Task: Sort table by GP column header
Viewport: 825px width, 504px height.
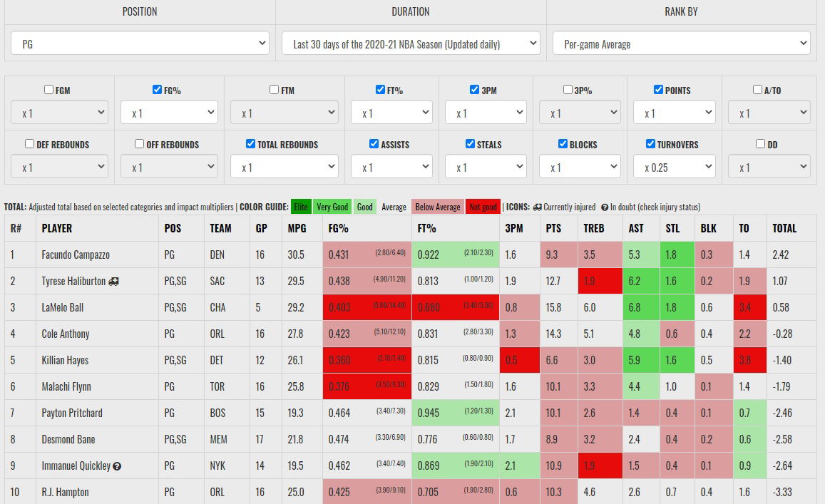Action: 262,228
